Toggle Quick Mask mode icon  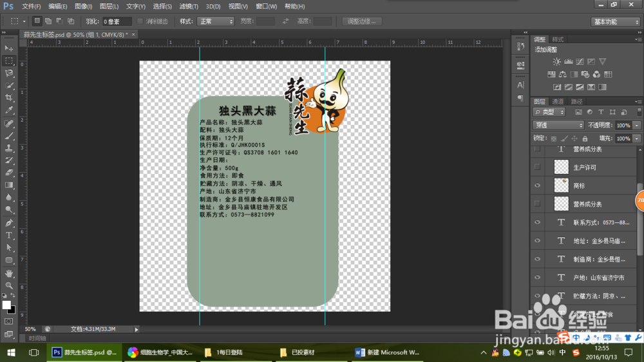pyautogui.click(x=8, y=321)
